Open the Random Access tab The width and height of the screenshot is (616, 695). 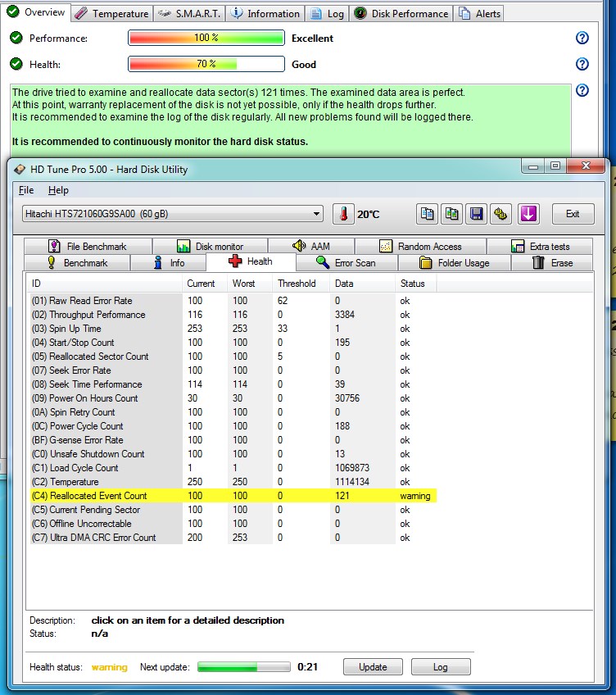(420, 247)
